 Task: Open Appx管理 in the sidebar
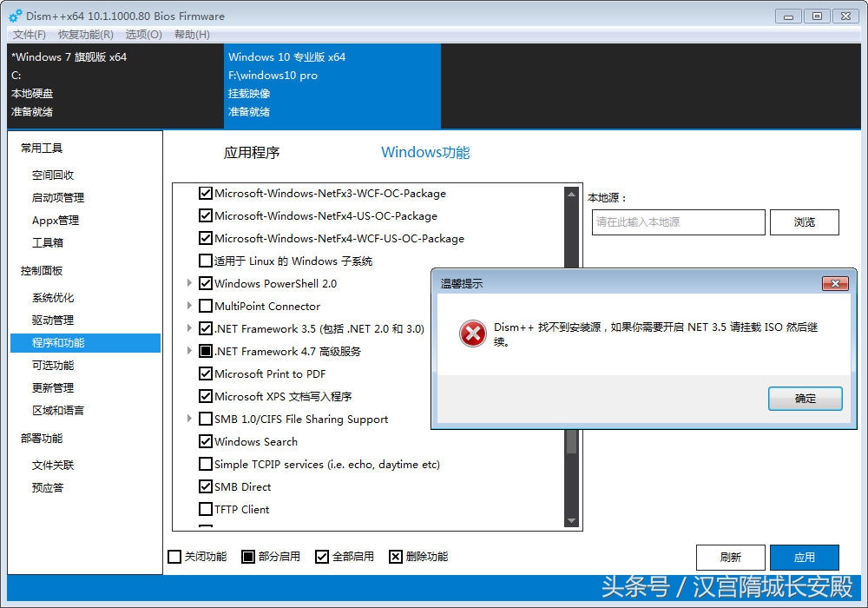click(56, 221)
